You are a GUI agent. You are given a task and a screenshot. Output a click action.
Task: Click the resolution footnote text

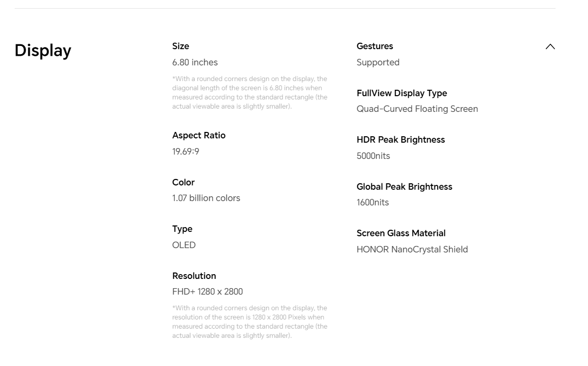250,322
